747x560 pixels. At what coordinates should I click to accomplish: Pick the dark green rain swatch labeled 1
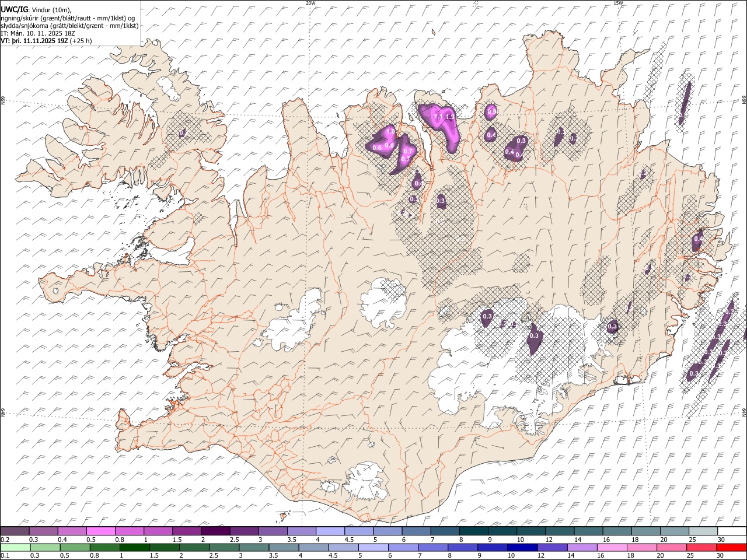pos(135,547)
